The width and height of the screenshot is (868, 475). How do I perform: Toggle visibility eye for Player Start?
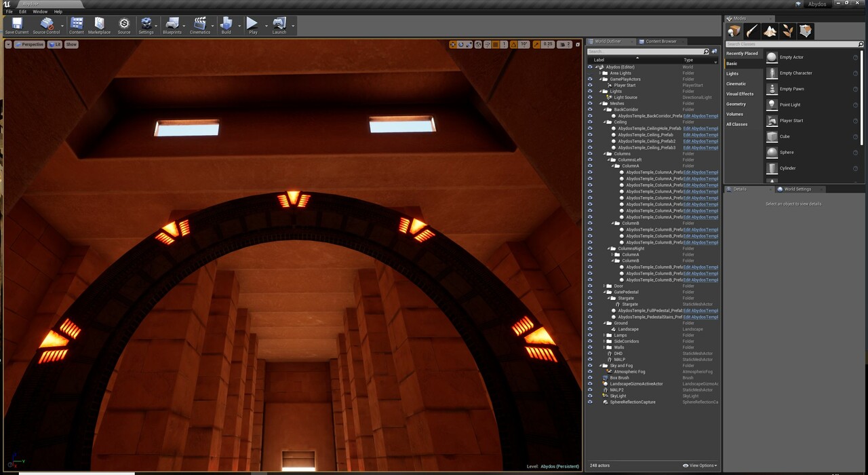(590, 85)
